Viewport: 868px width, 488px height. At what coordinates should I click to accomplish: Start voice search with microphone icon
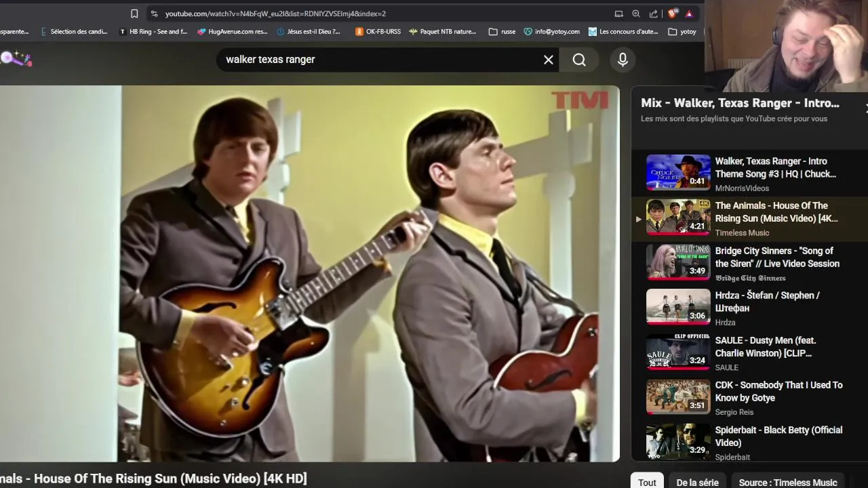623,60
